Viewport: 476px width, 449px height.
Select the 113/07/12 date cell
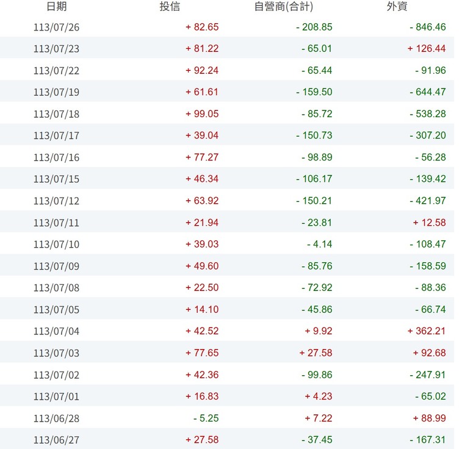point(57,201)
